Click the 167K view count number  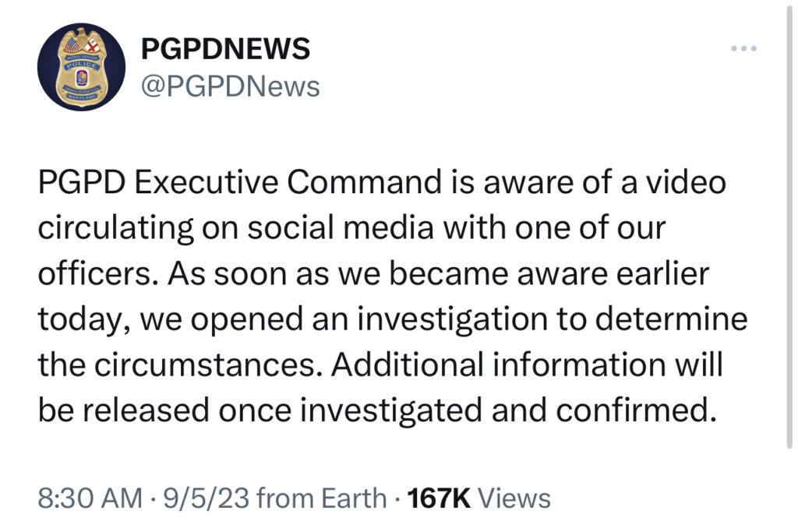click(x=439, y=498)
